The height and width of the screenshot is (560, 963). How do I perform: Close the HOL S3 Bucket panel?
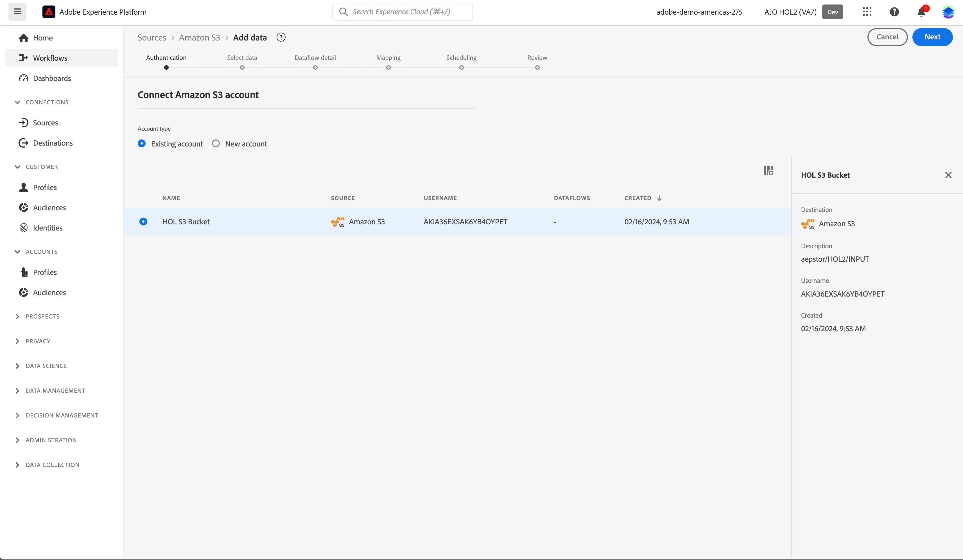coord(948,175)
